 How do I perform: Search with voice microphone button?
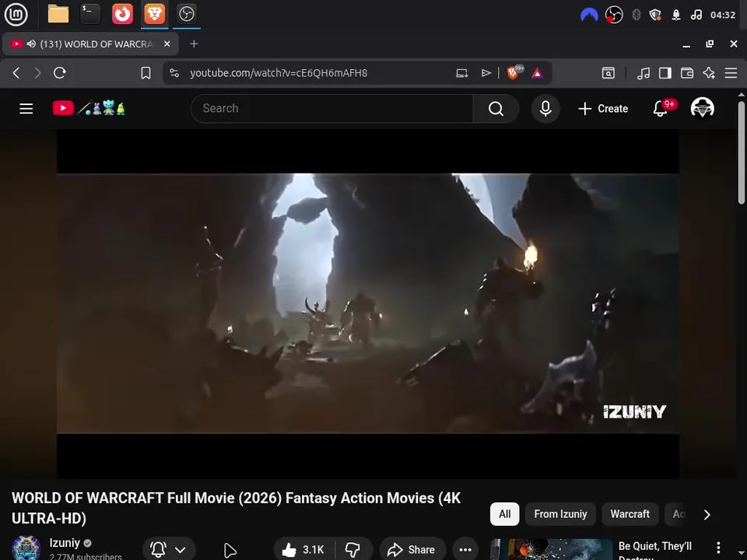tap(545, 109)
